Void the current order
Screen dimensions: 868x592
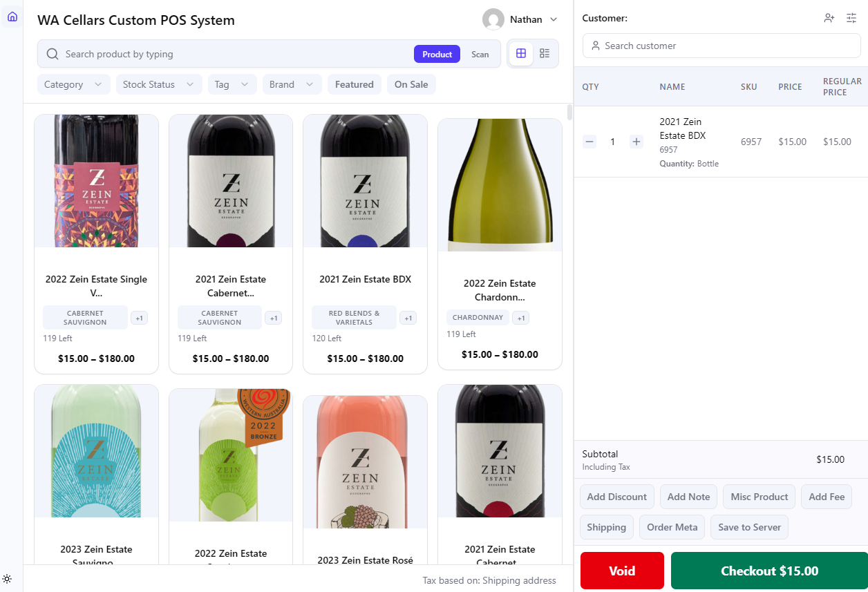tap(622, 571)
